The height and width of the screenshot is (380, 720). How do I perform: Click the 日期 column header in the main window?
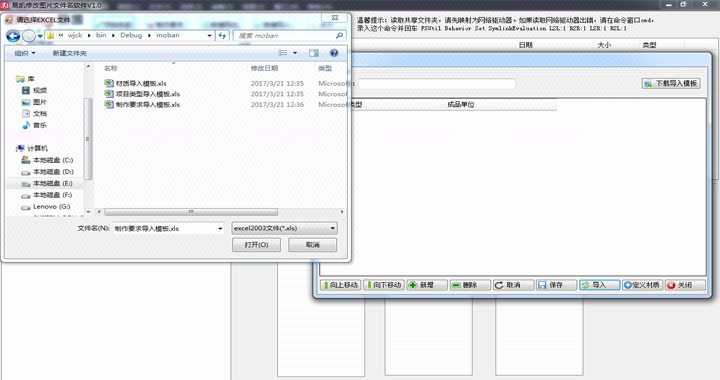(525, 45)
